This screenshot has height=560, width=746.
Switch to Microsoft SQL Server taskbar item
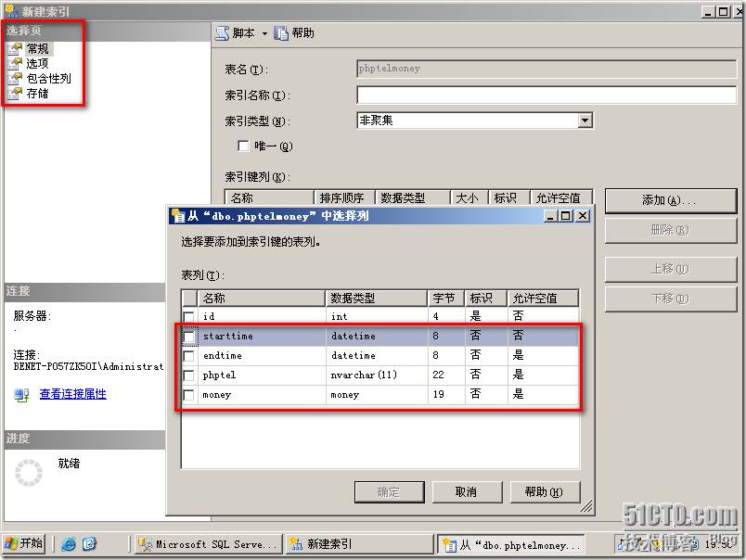click(x=209, y=544)
